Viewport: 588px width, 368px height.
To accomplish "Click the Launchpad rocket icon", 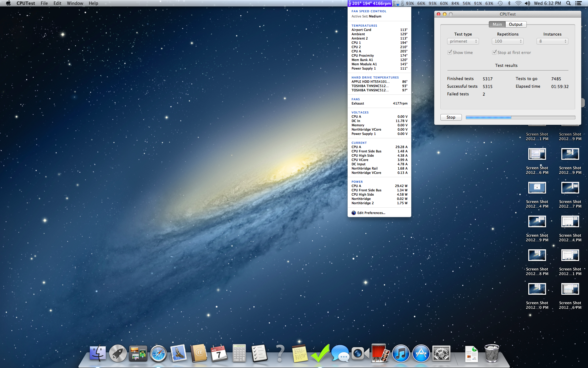I will [118, 354].
